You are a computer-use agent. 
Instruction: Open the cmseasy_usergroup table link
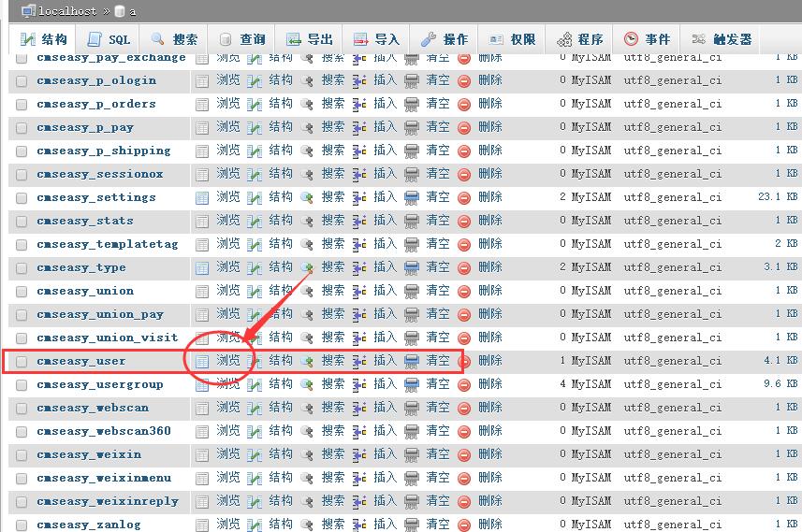pyautogui.click(x=100, y=384)
